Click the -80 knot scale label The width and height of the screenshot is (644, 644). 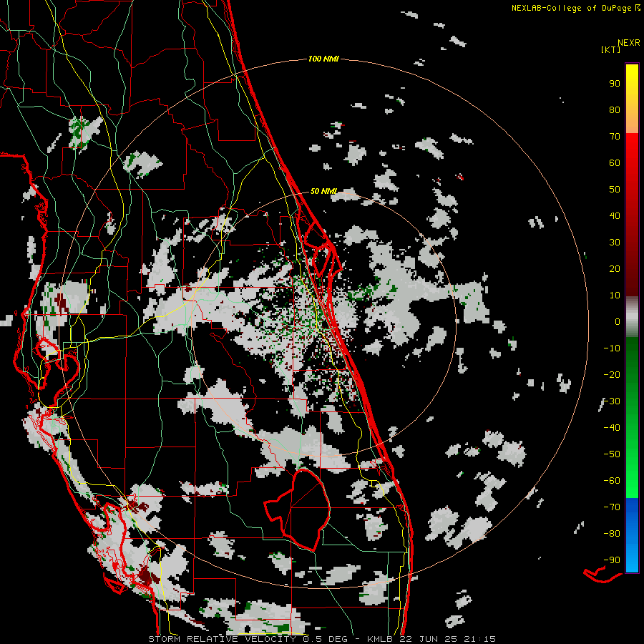pos(612,534)
